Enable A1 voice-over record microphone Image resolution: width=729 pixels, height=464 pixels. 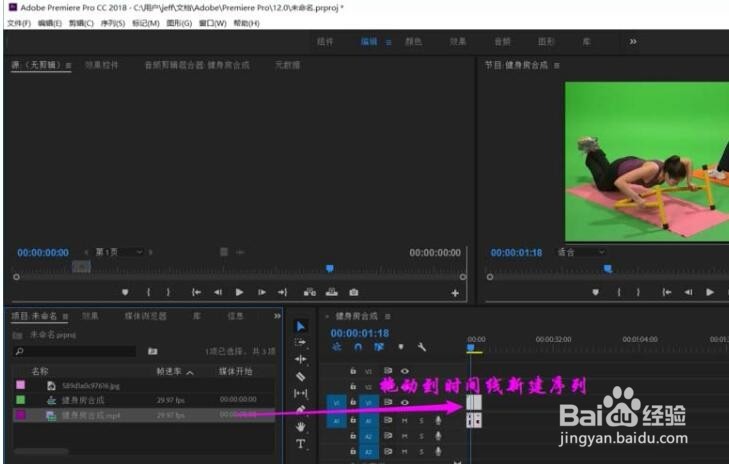438,420
